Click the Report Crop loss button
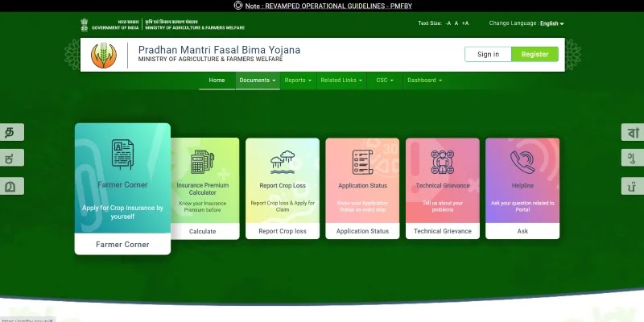 (x=283, y=231)
